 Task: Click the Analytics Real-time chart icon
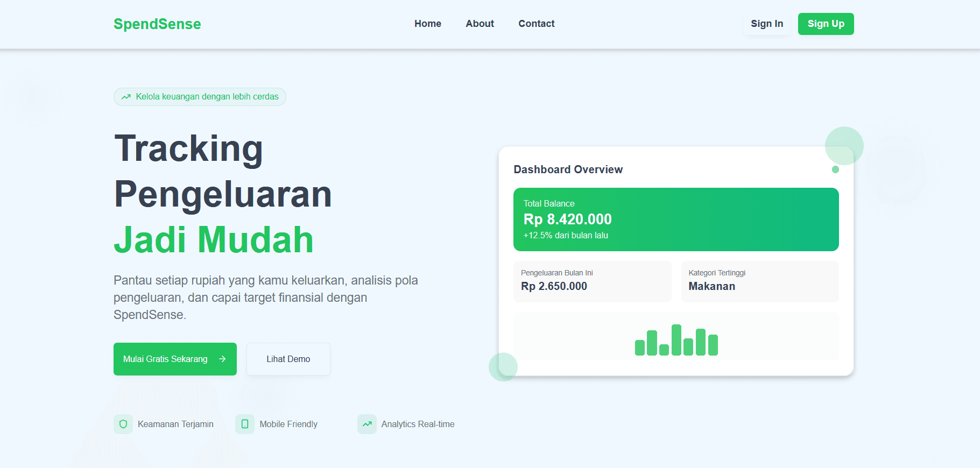click(367, 424)
